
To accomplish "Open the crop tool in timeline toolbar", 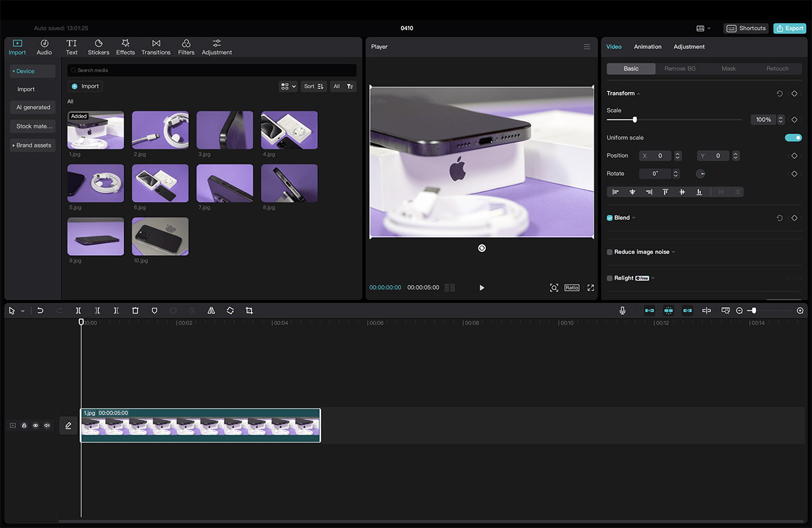I will click(249, 310).
